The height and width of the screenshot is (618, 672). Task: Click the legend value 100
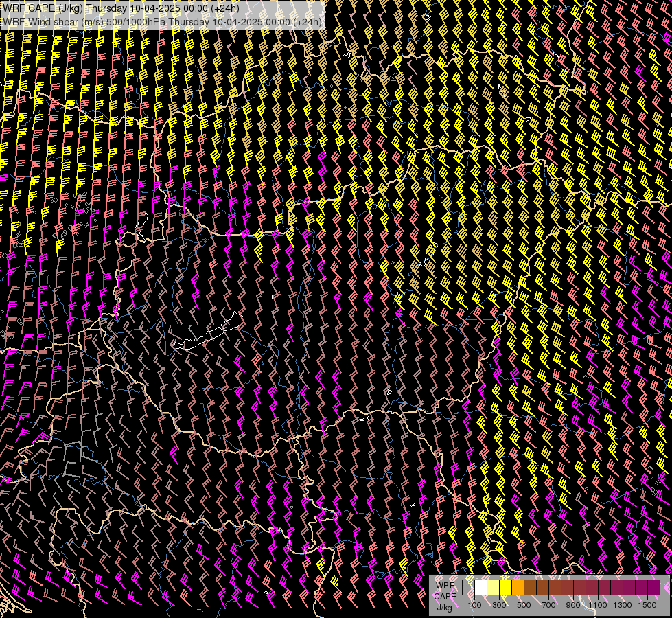pos(474,605)
